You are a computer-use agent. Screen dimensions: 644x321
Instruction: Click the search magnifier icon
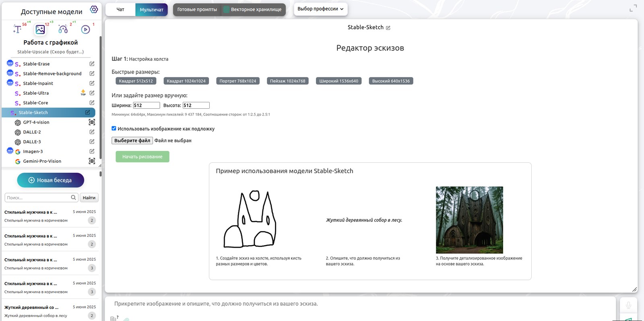point(74,197)
